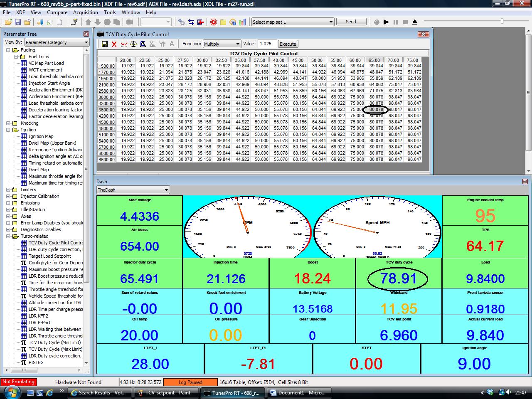Open the Acquisition menu
Screen dimensions: 532x399
pyautogui.click(x=85, y=12)
